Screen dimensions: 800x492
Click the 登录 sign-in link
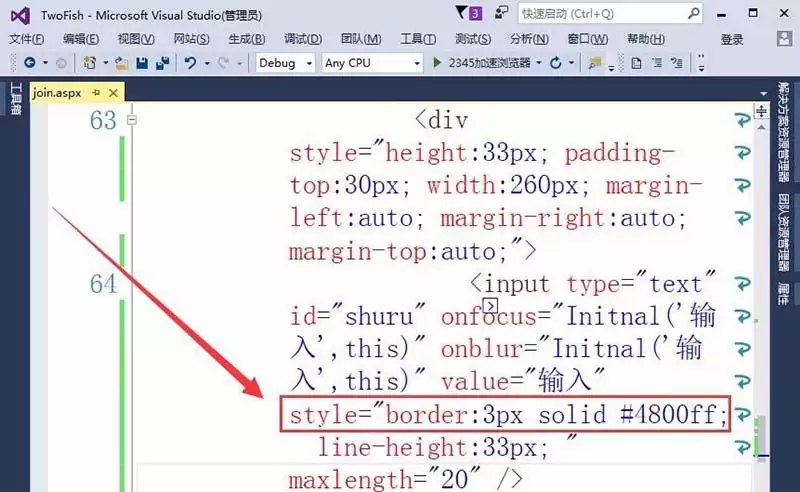pyautogui.click(x=732, y=39)
